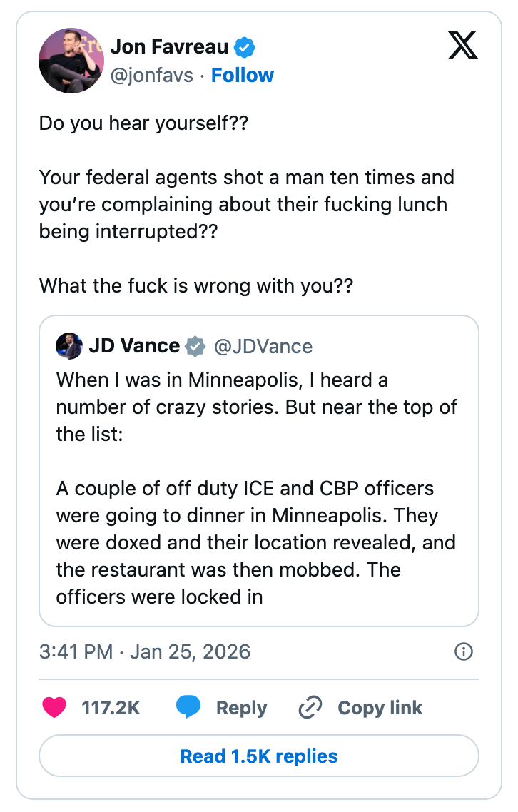Read 1.5K replies button

tap(259, 756)
